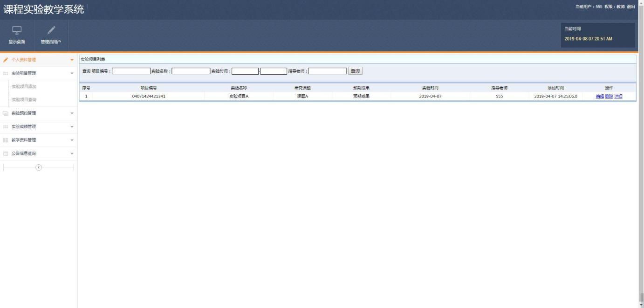This screenshot has width=644, height=308.
Task: Select 实验项目查询 submenu item
Action: [24, 100]
